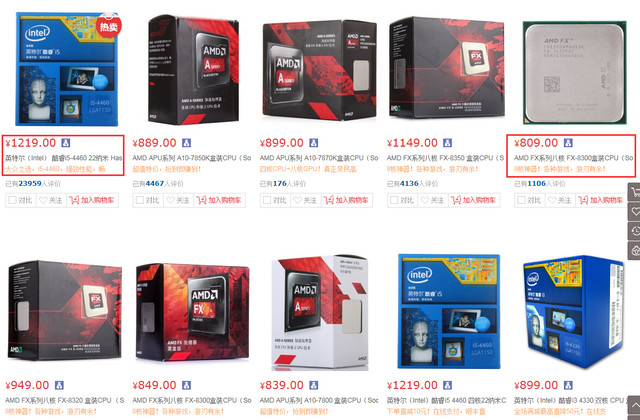Toggle 关注 follow for A10-7870K product
The height and width of the screenshot is (420, 640).
(306, 200)
